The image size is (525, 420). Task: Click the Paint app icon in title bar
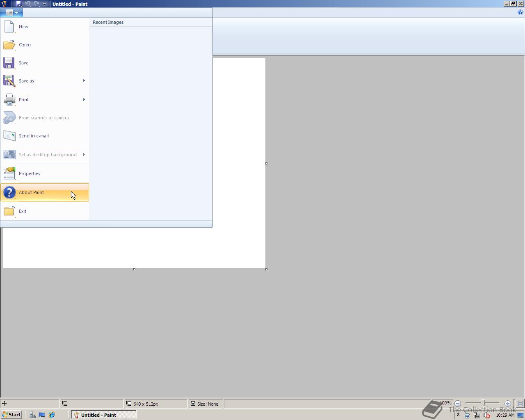pyautogui.click(x=4, y=4)
